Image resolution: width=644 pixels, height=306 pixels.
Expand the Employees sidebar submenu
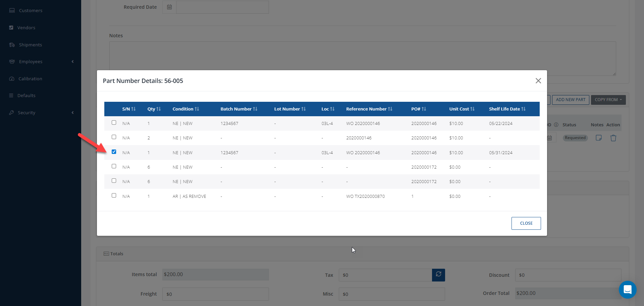click(x=72, y=61)
